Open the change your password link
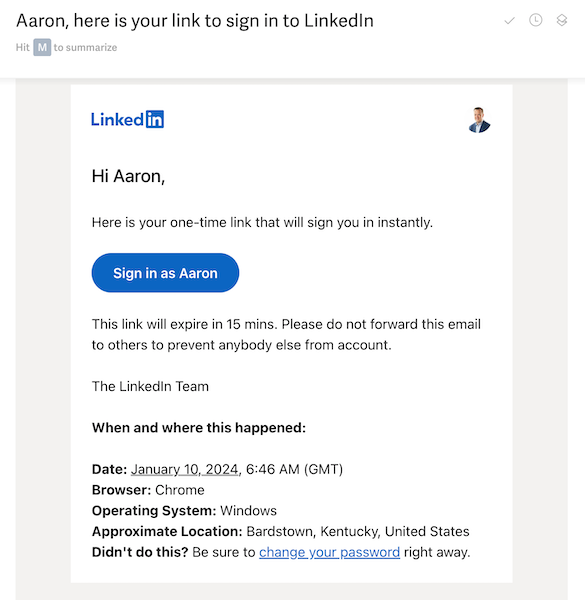585x600 pixels. click(329, 552)
